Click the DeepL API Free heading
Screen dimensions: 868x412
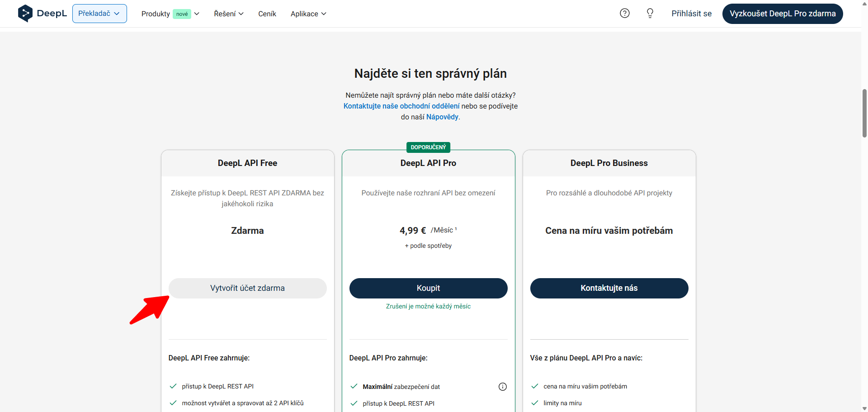[x=248, y=163]
